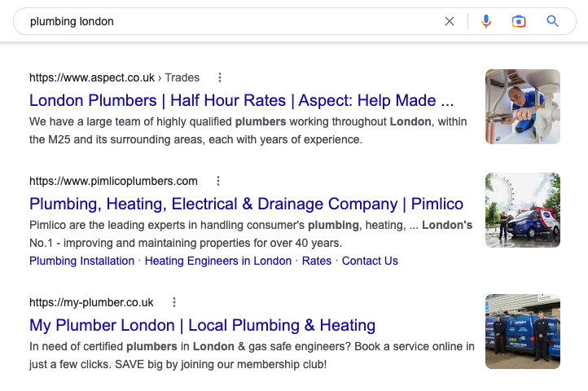The width and height of the screenshot is (588, 391).
Task: Follow the 'Plumbing Installation' sitelink
Action: 81,261
